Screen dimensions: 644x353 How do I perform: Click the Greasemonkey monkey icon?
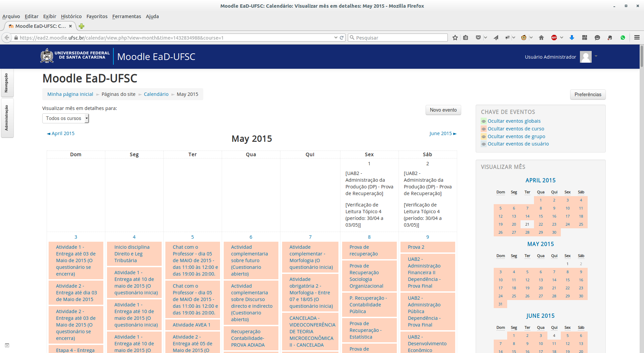tap(524, 38)
